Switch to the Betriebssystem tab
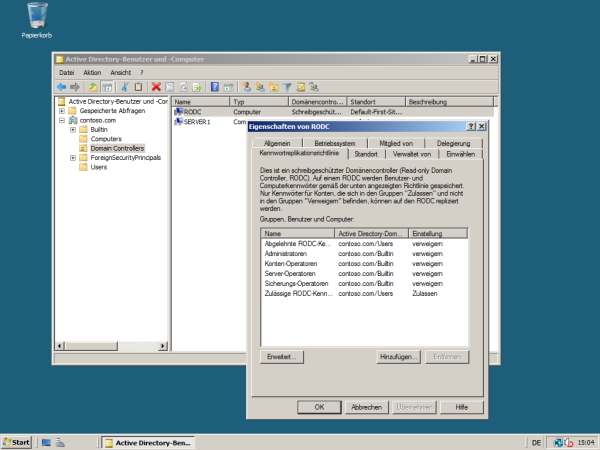The width and height of the screenshot is (600, 450). 335,143
